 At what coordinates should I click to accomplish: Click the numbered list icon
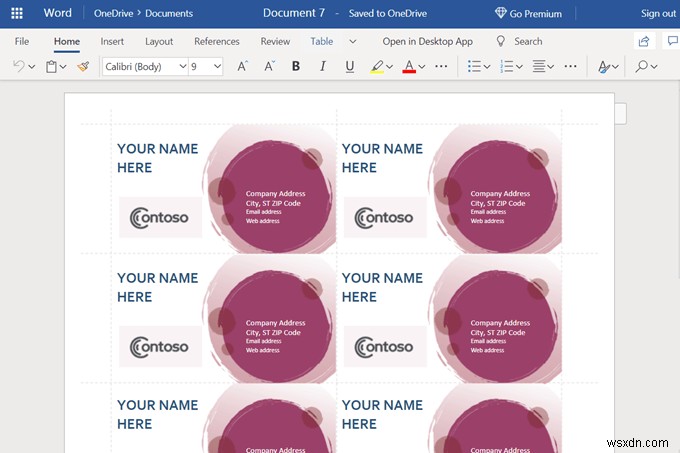click(x=507, y=67)
